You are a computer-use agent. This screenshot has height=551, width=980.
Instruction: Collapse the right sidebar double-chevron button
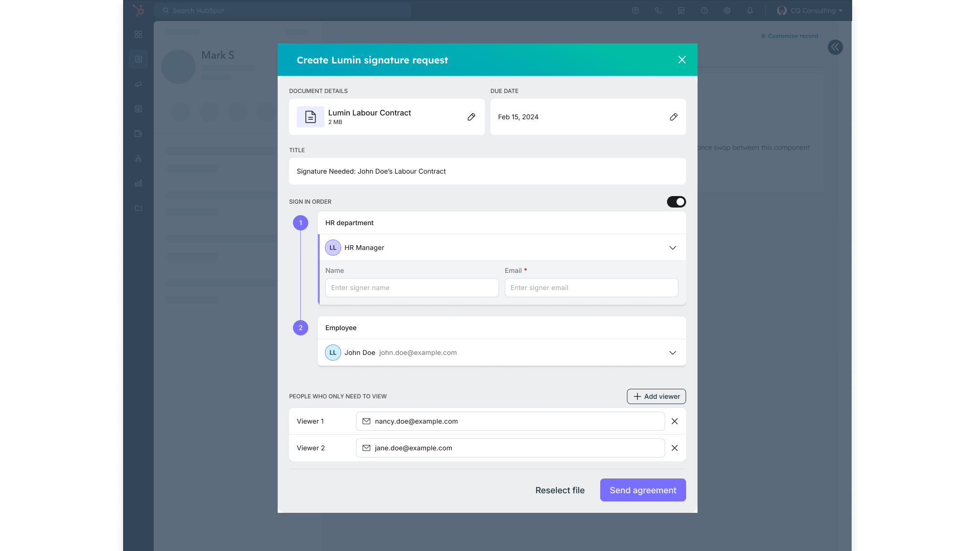point(835,47)
